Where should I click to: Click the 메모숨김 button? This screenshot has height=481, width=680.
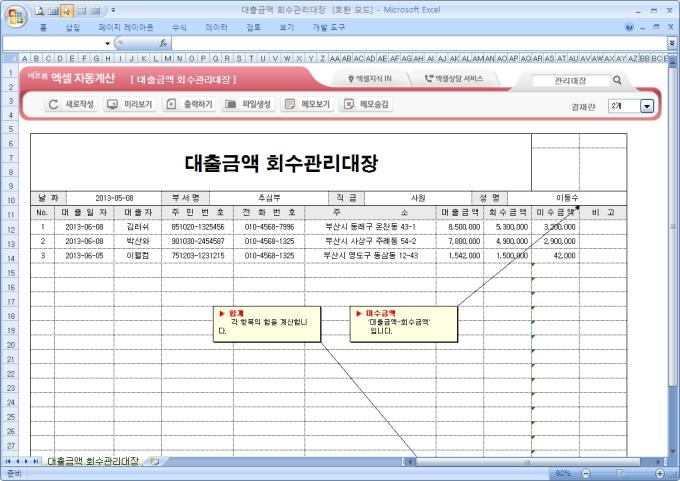pyautogui.click(x=366, y=104)
